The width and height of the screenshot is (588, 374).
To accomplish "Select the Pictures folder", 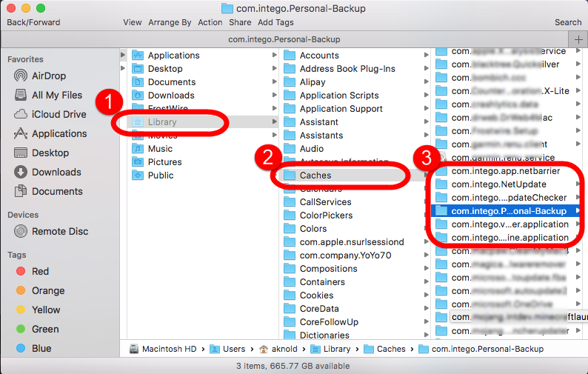I will (157, 162).
